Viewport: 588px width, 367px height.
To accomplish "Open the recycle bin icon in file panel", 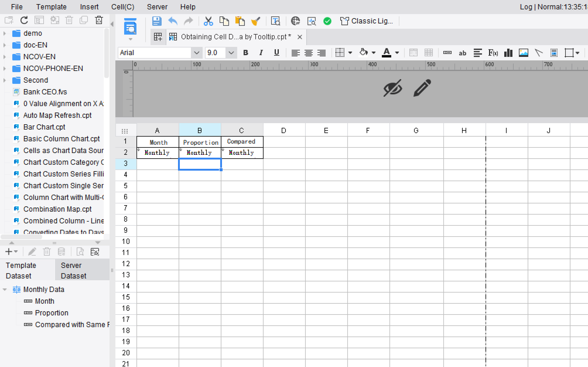I will tap(99, 20).
